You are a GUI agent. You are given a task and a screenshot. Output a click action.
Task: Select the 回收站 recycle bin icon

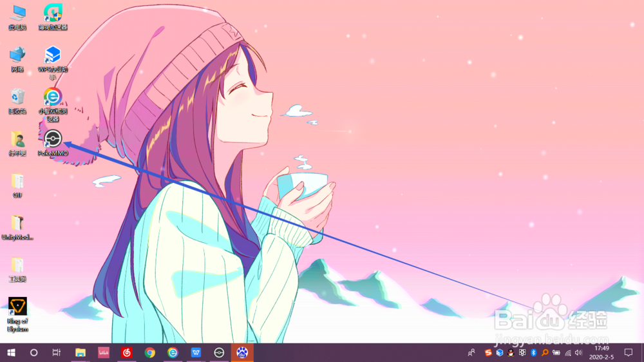pos(17,102)
